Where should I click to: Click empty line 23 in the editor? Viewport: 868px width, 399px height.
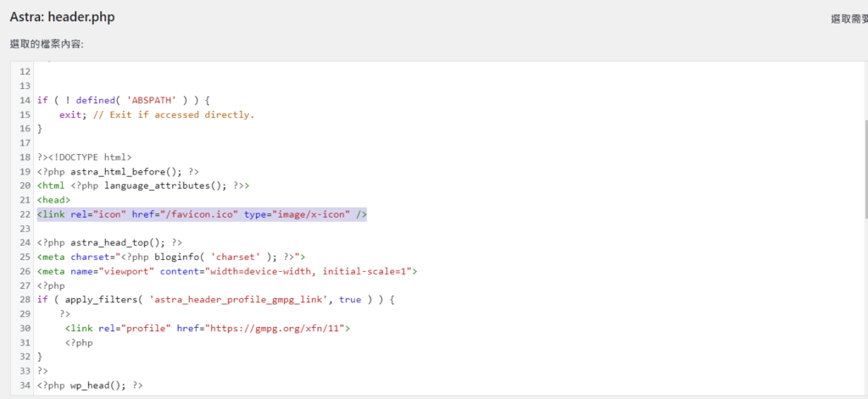pos(254,229)
